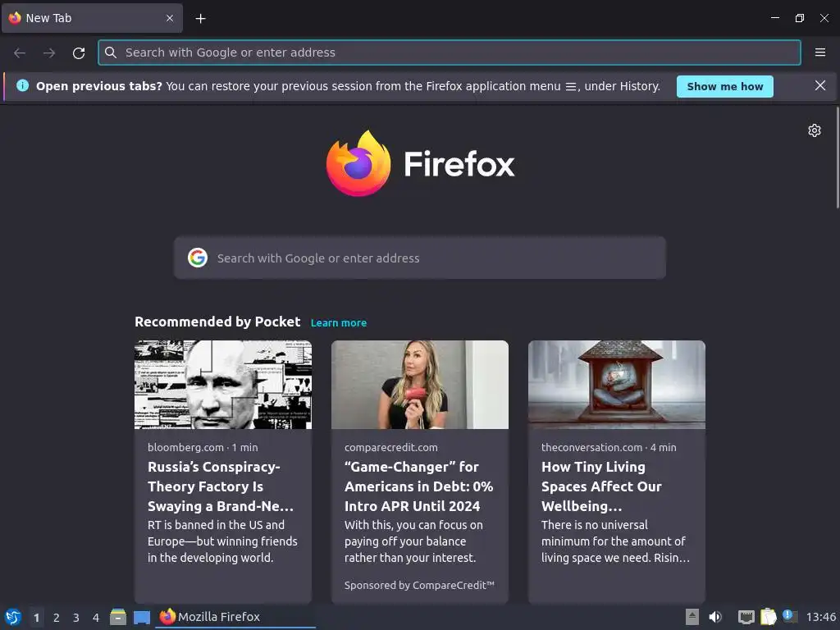Select the Mozilla Firefox taskbar entry
840x630 pixels.
coord(235,617)
